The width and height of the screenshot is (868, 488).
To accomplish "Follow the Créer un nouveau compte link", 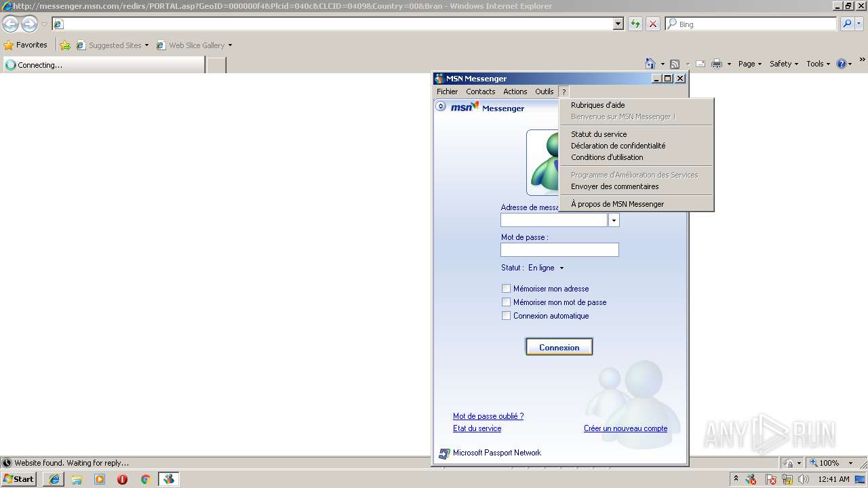I will [x=625, y=428].
